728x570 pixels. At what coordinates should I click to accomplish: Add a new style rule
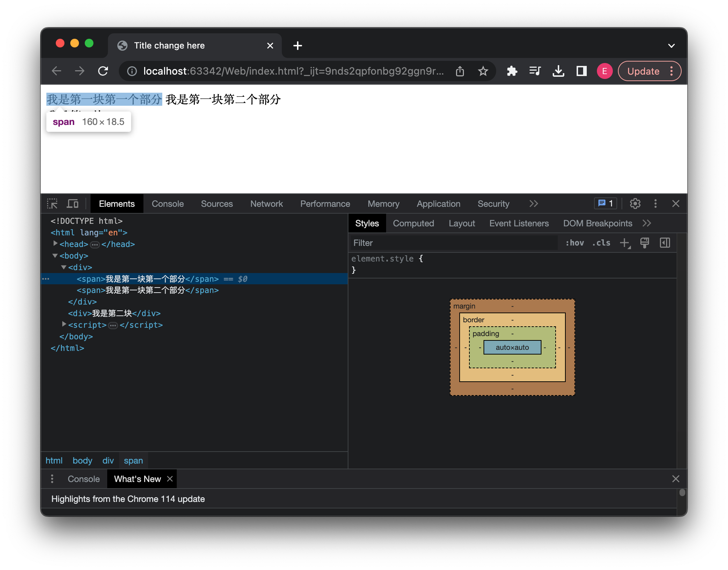[625, 243]
